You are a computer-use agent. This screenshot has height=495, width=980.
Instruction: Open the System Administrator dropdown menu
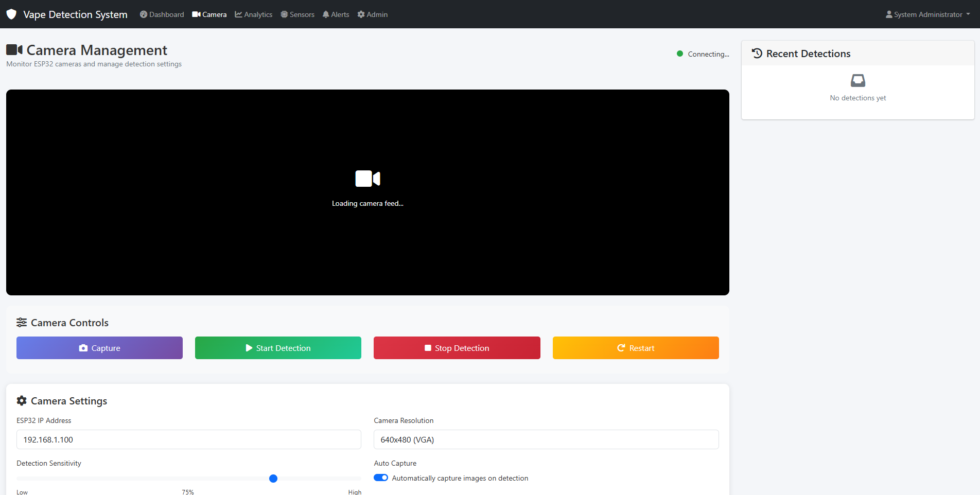click(926, 14)
